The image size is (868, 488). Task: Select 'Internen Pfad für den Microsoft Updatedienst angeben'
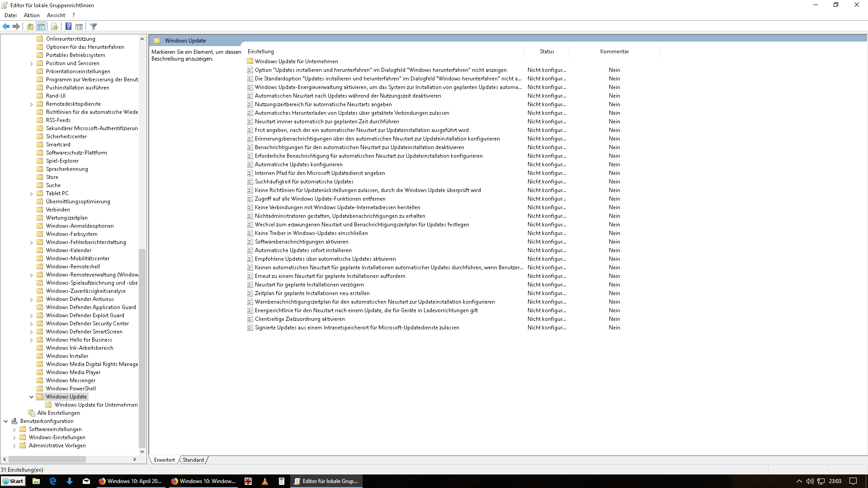point(320,173)
